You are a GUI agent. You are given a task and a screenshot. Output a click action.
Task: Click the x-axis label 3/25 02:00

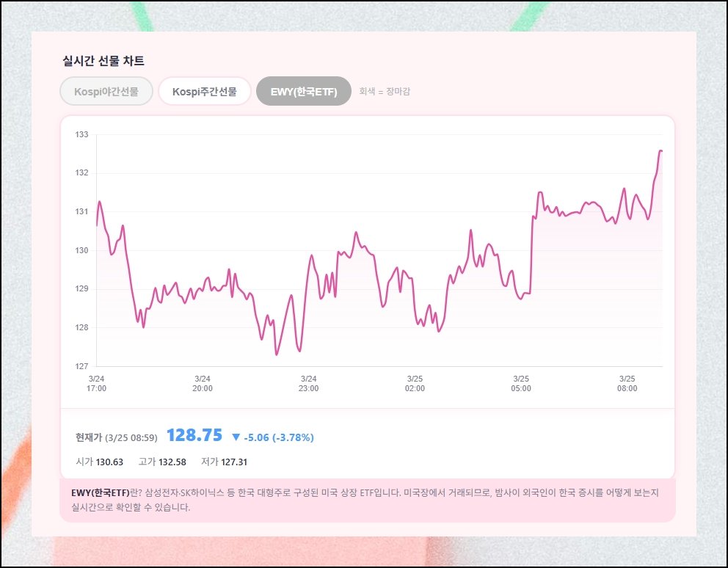point(415,384)
